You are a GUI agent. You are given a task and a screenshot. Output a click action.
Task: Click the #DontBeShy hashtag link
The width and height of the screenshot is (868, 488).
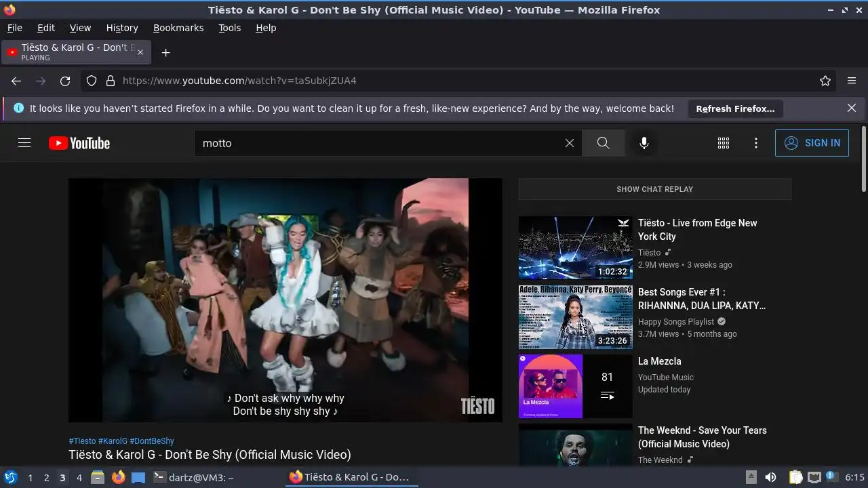coord(152,441)
